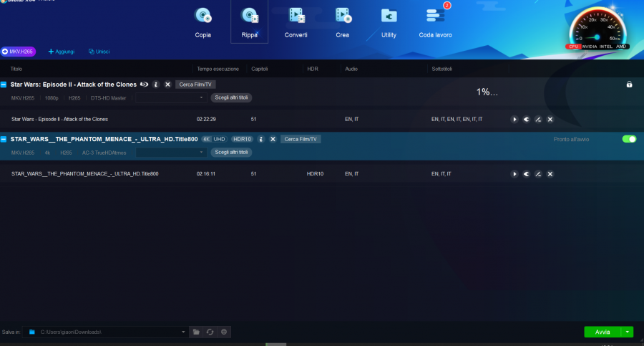Delete the Episode II title row

click(550, 120)
